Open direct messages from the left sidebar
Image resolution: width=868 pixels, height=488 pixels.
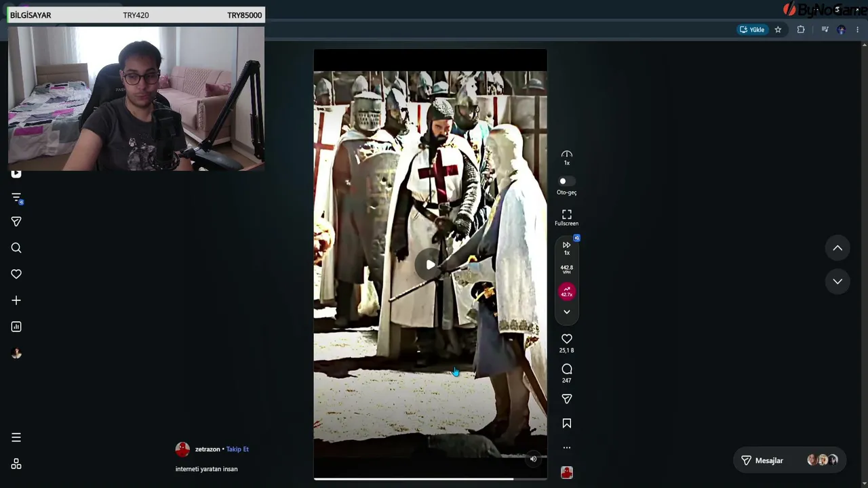coord(16,222)
